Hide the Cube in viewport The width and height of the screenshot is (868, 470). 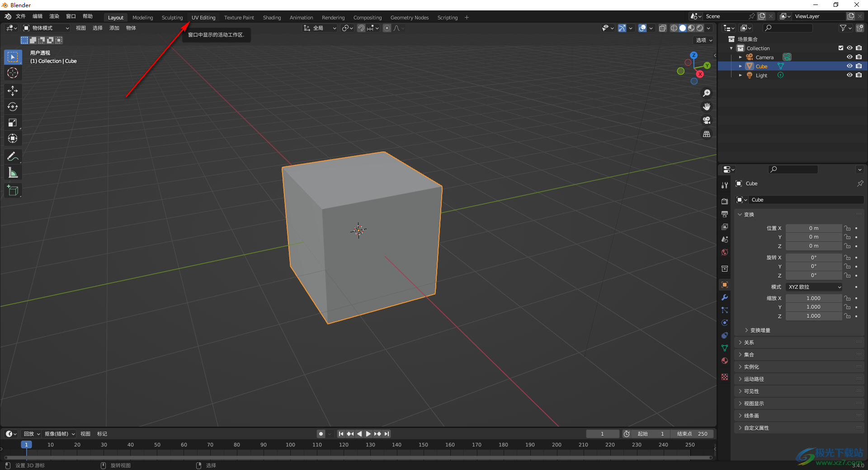click(x=849, y=66)
